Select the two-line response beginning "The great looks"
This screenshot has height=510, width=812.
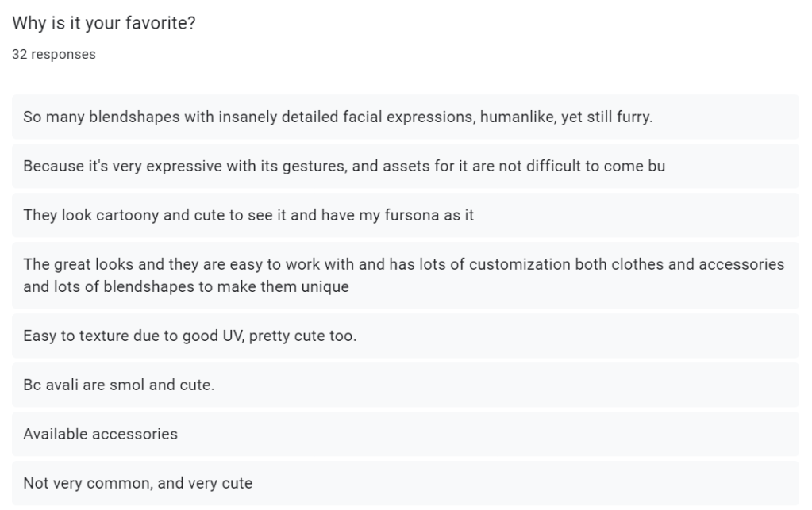pyautogui.click(x=403, y=275)
